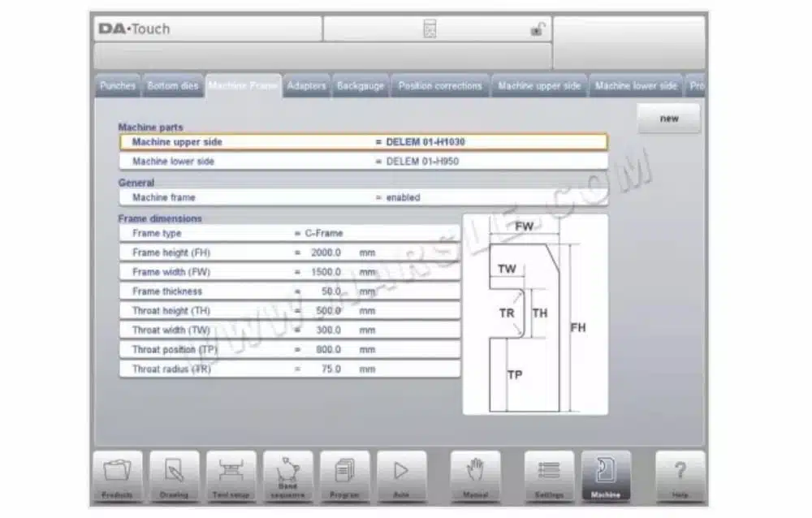Screen dimensions: 812x518
Task: Open the Help screen
Action: tap(680, 477)
